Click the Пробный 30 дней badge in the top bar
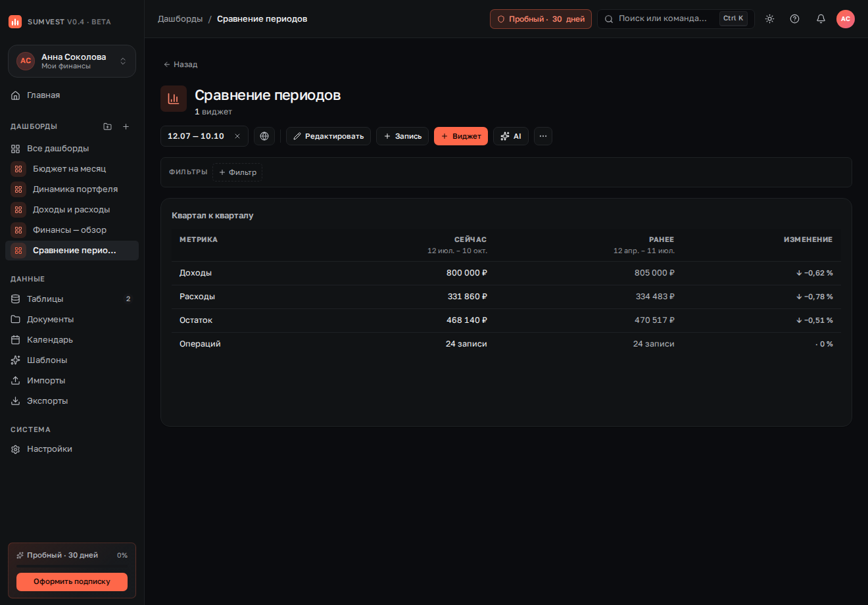The height and width of the screenshot is (605, 868). 541,19
